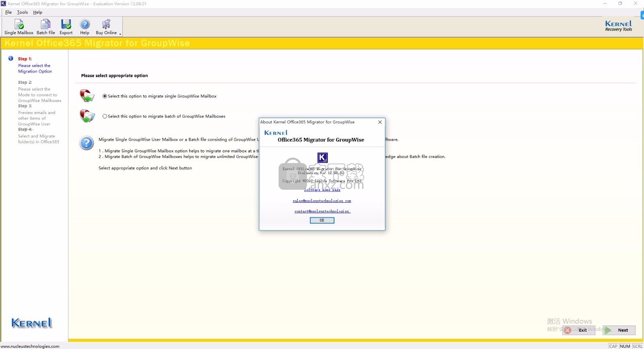Click the blue question mark info icon
Image resolution: width=644 pixels, height=349 pixels.
point(87,143)
